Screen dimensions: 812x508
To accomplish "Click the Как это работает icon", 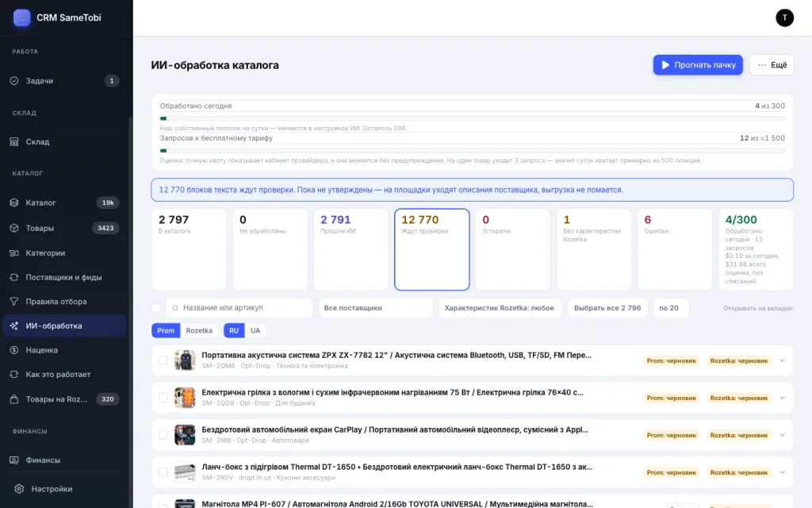I will pyautogui.click(x=14, y=375).
